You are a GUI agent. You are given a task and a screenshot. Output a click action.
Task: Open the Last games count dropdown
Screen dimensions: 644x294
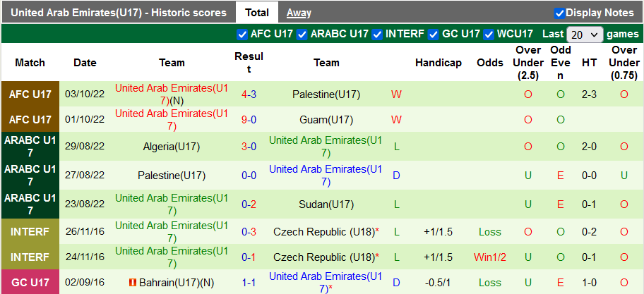pos(585,35)
